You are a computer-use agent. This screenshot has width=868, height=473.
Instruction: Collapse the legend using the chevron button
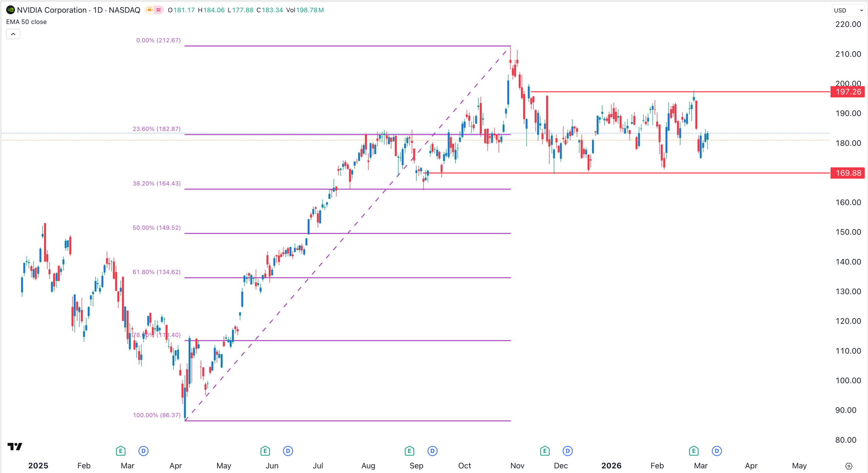[13, 34]
